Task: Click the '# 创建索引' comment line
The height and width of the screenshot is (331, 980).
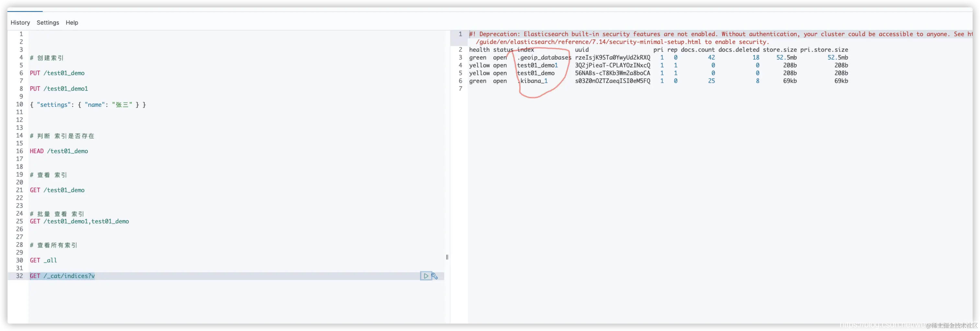Action: tap(47, 58)
